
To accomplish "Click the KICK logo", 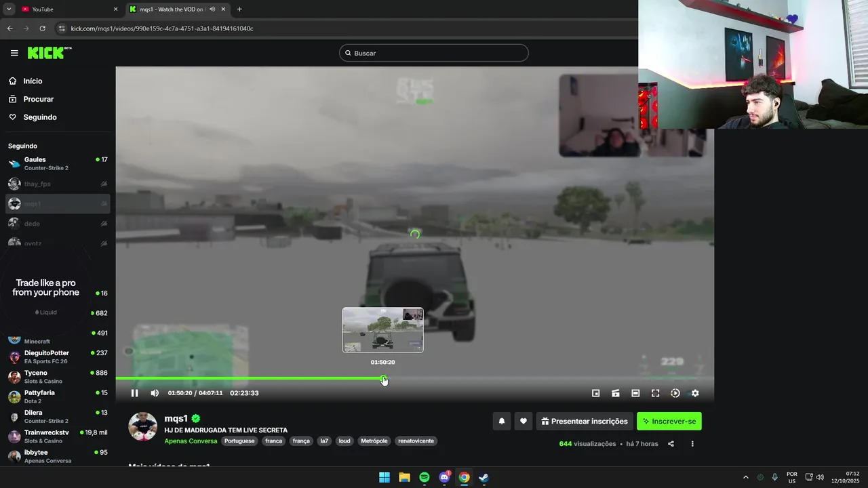I will 50,53.
